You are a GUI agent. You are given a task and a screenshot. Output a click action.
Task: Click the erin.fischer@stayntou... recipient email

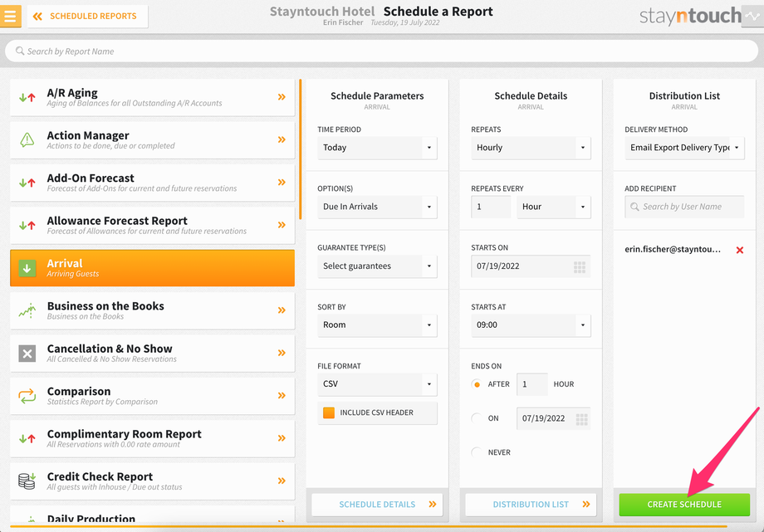tap(673, 249)
